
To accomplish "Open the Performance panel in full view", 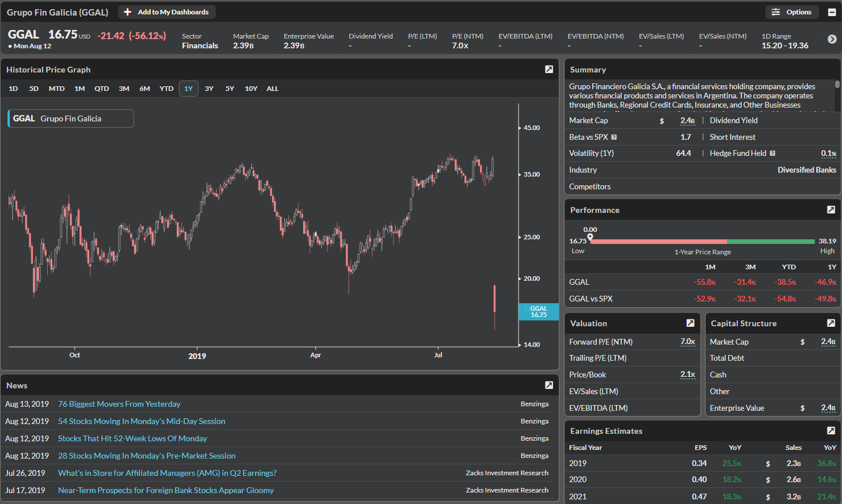I will coord(830,210).
